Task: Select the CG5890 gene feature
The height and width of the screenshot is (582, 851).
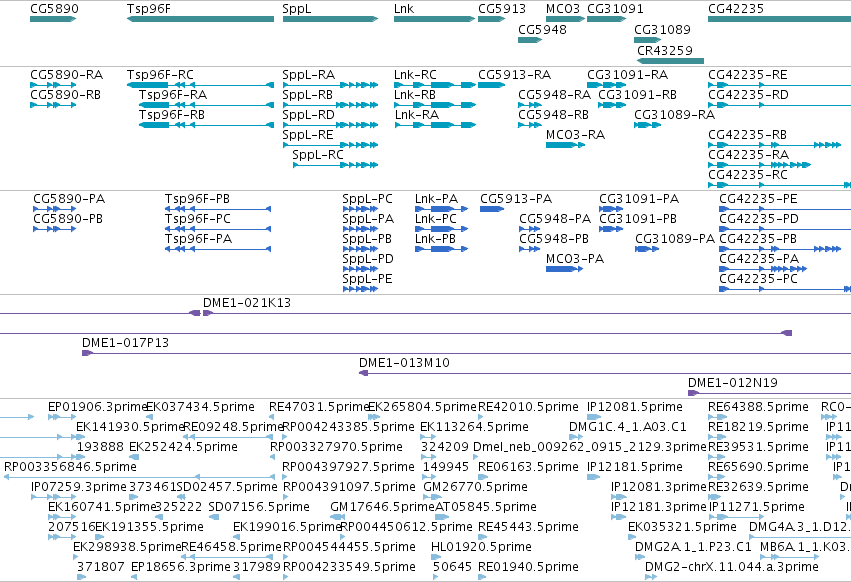Action: [53, 19]
